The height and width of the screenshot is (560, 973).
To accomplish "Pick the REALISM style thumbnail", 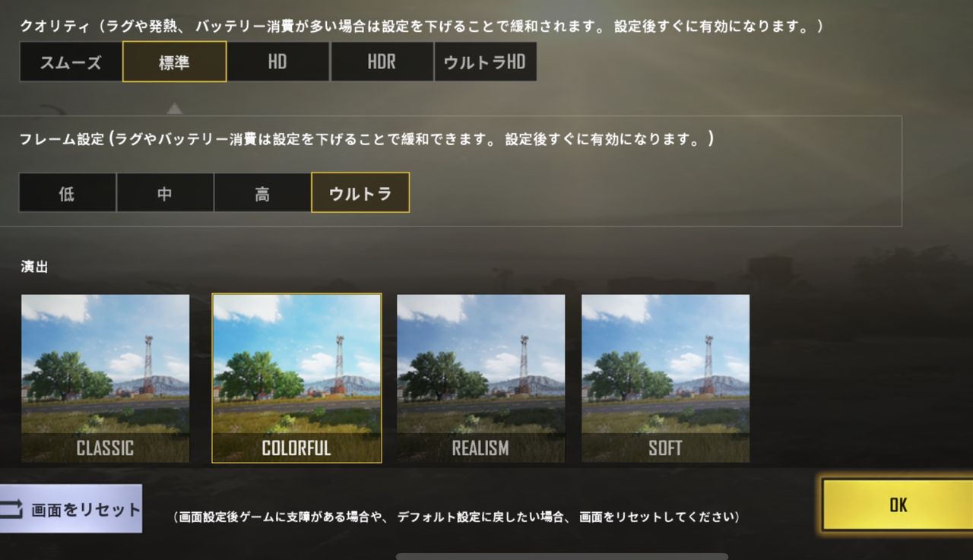I will tap(480, 378).
